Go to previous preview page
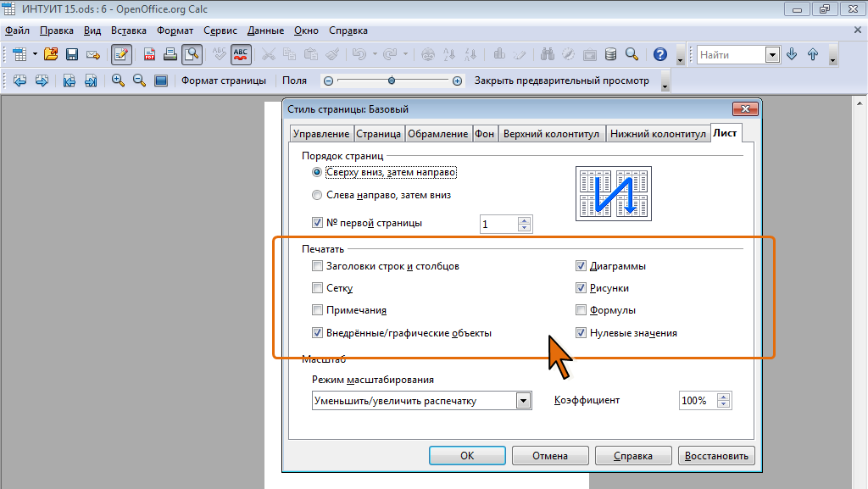 20,81
